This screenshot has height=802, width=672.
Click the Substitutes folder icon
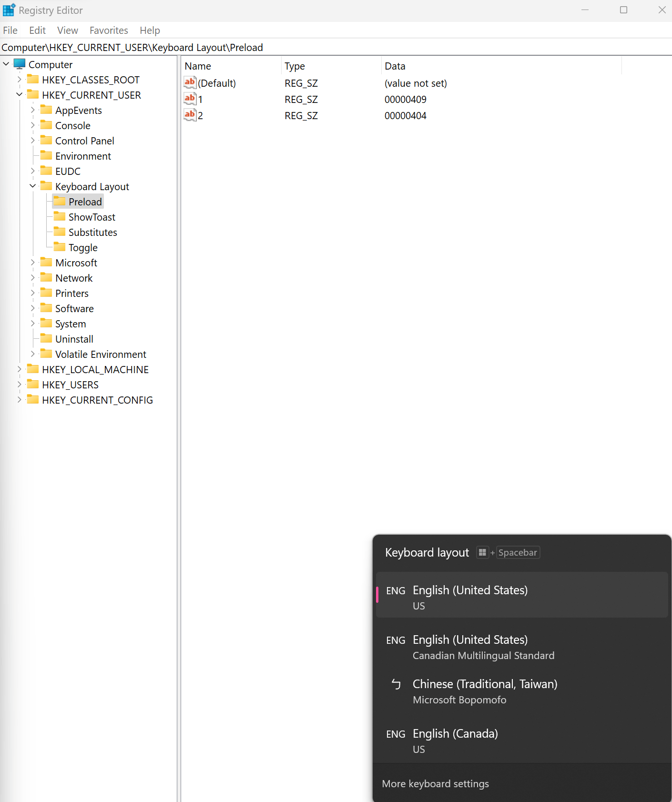coord(60,232)
